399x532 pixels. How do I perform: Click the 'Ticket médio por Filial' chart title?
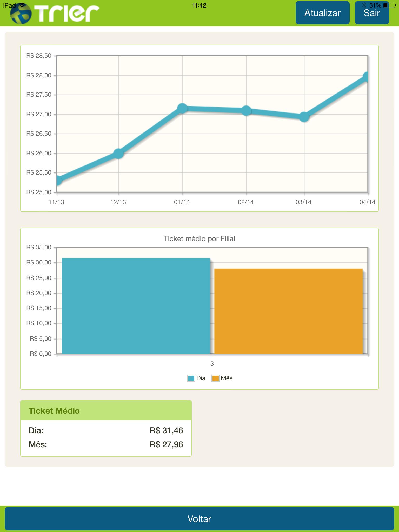coord(199,239)
